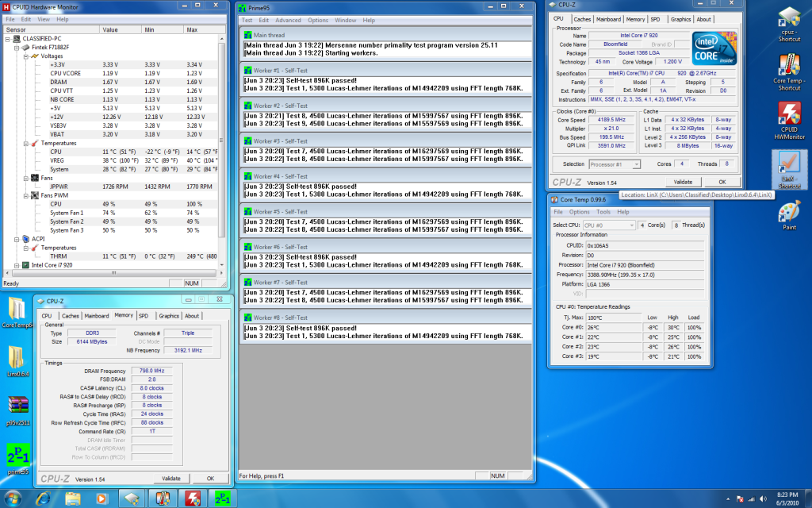Viewport: 812px width, 508px height.
Task: Click the Windows Start button
Action: [13, 498]
